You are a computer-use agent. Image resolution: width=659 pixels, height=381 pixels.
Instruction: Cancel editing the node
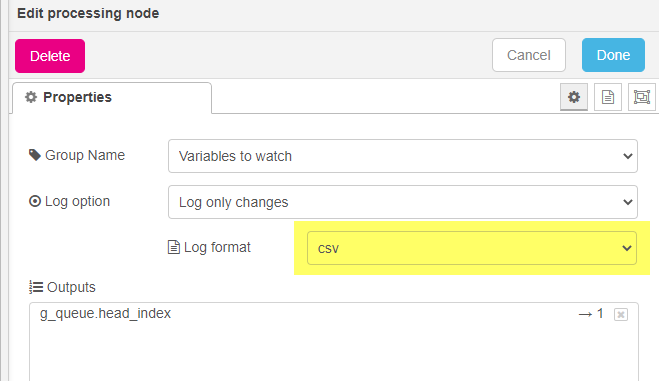529,55
